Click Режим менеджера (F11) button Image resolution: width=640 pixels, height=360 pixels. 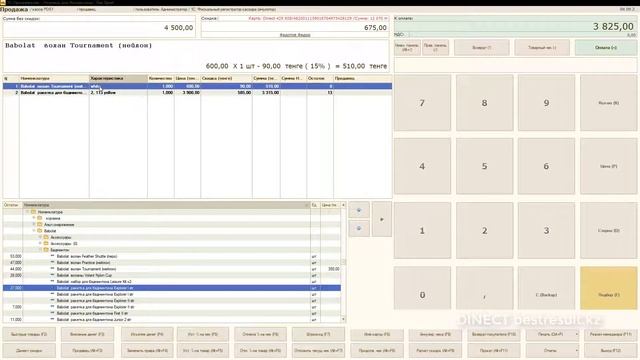611,334
